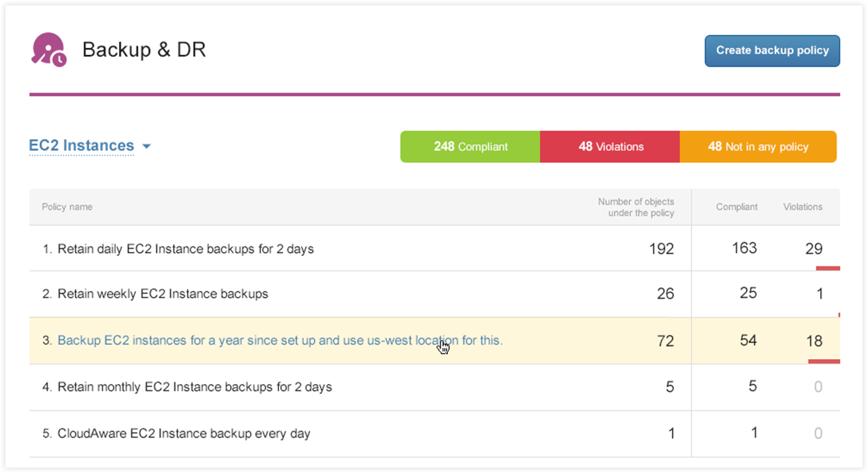Click the dropdown arrow beside EC2 Instances
This screenshot has height=473, width=868.
(147, 146)
